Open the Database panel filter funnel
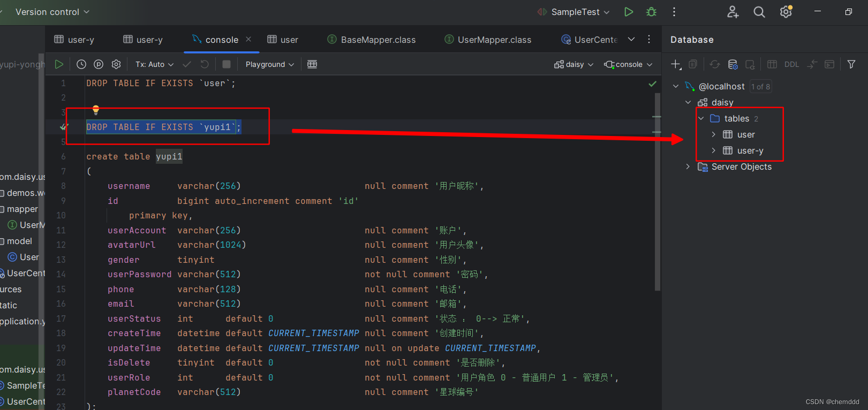The width and height of the screenshot is (868, 410). click(x=851, y=64)
